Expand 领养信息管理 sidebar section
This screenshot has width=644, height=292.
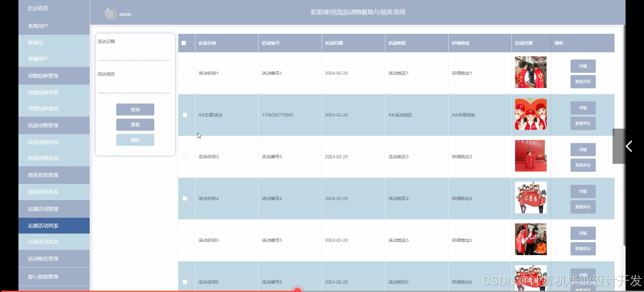click(54, 175)
